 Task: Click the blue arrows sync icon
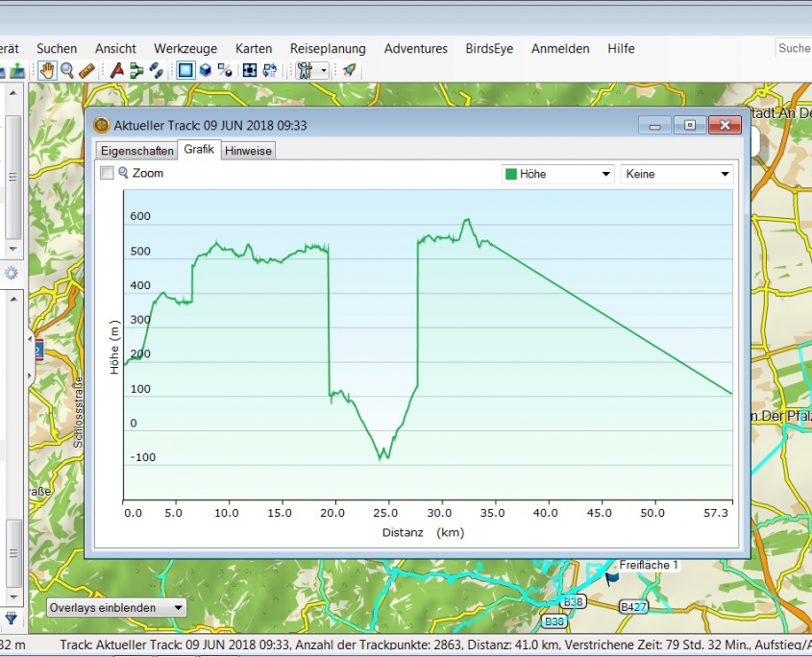(x=270, y=70)
